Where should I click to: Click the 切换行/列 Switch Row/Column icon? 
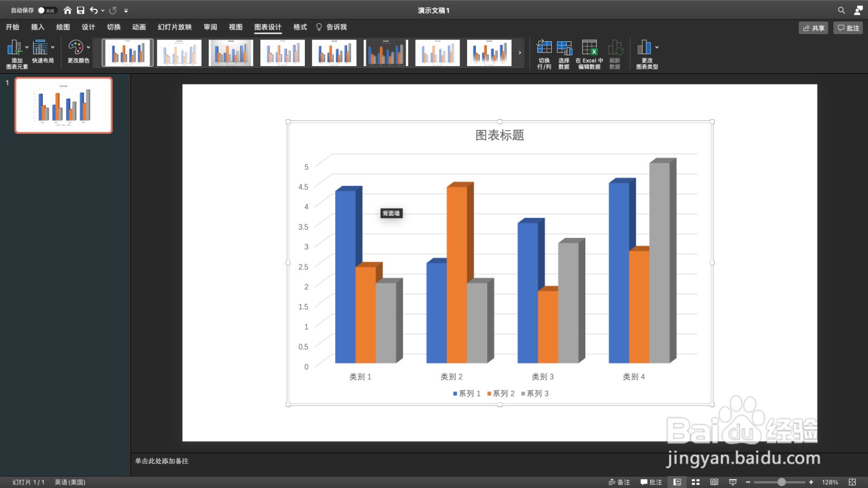click(x=544, y=54)
